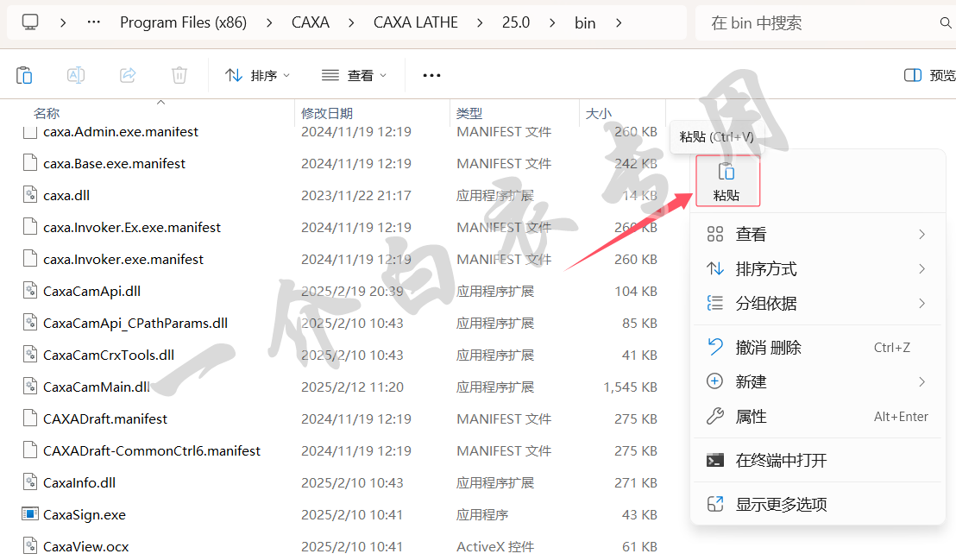Select the caxa.Base.exe.manifest file

(114, 163)
